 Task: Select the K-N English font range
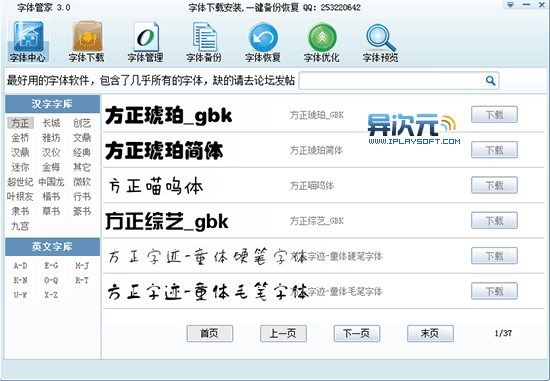[20, 280]
